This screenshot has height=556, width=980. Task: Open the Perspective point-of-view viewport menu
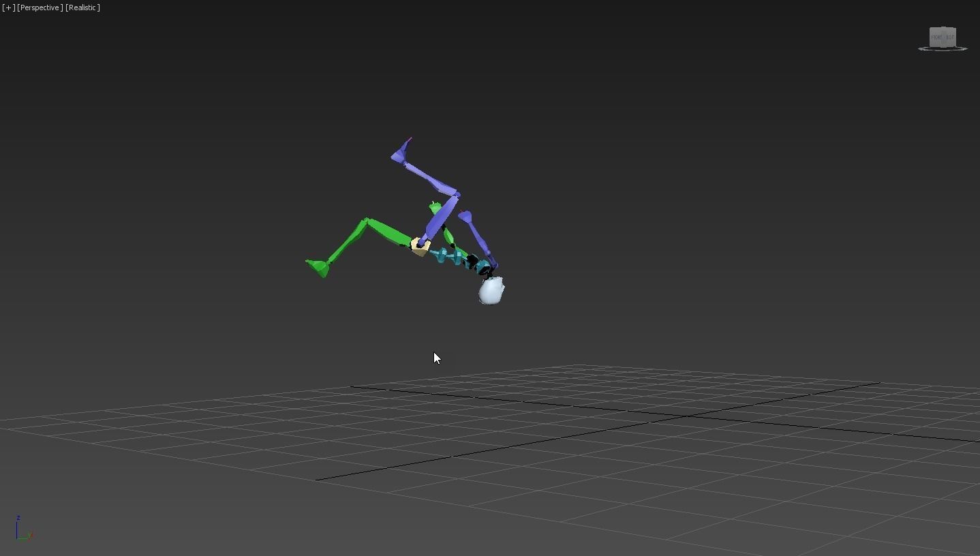[x=40, y=7]
